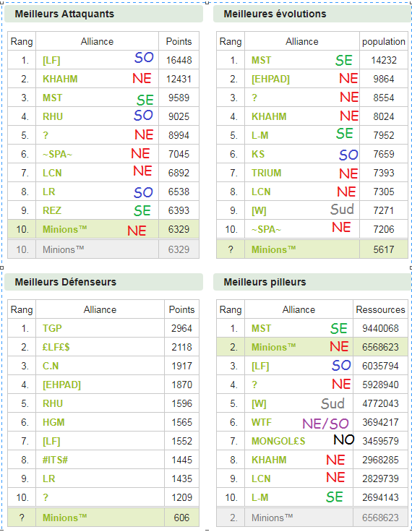
Task: Open KS alliance in evolutions ranking
Action: 258,155
